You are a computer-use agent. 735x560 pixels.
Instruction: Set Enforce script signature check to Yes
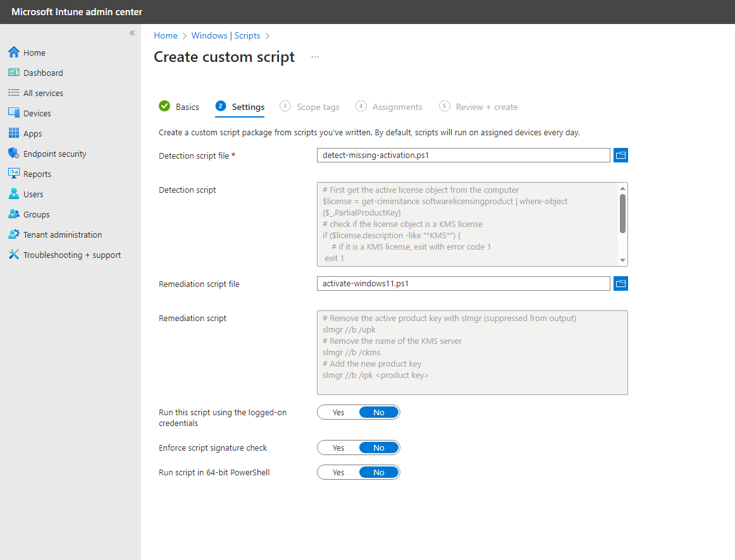pos(338,448)
